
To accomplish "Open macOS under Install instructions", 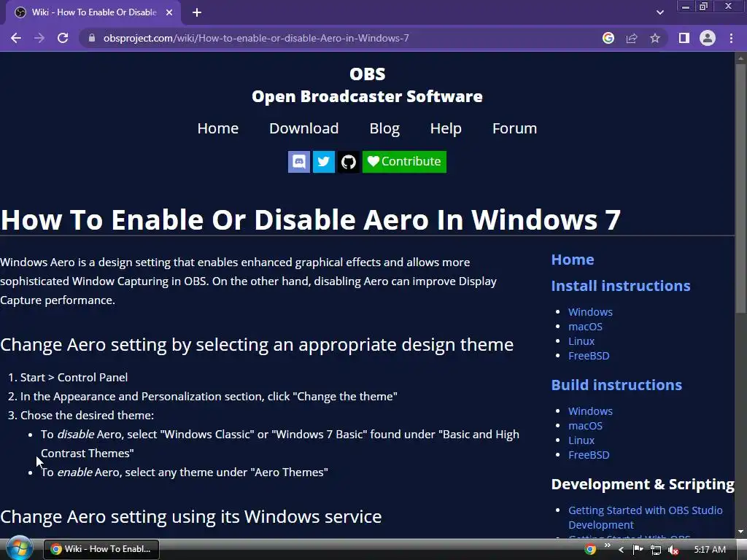I will pos(586,327).
